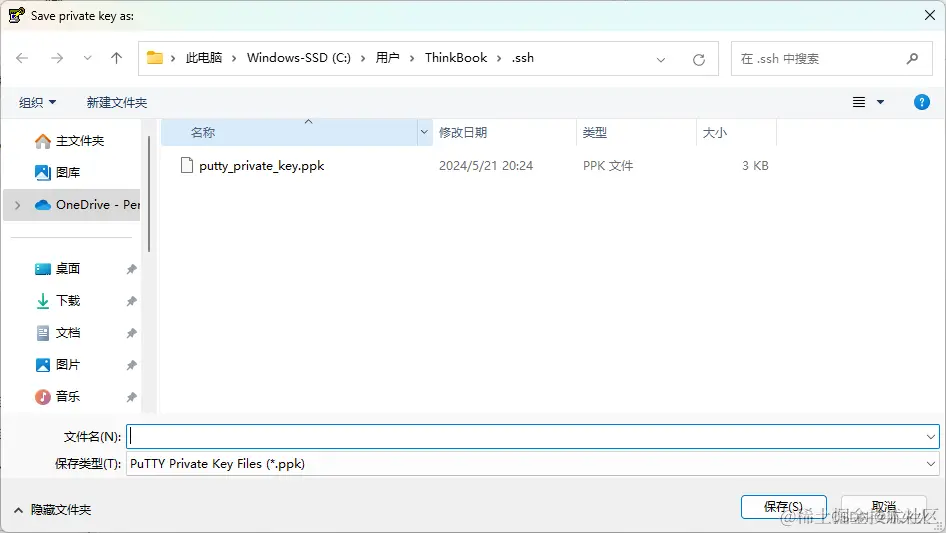The height and width of the screenshot is (533, 946).
Task: Go forward with the right arrow
Action: [57, 58]
